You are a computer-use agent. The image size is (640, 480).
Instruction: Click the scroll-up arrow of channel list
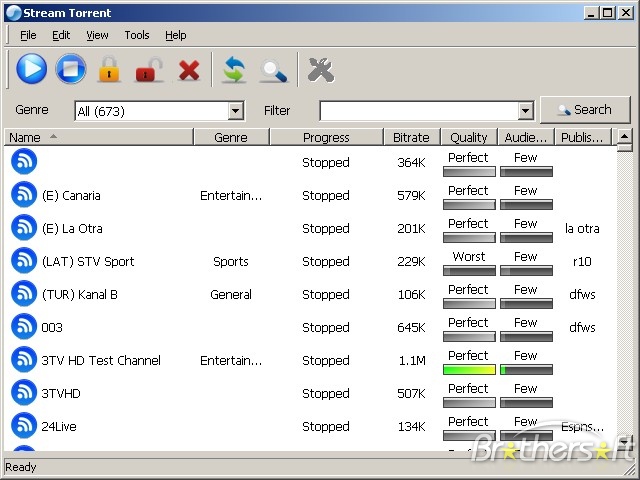point(625,137)
